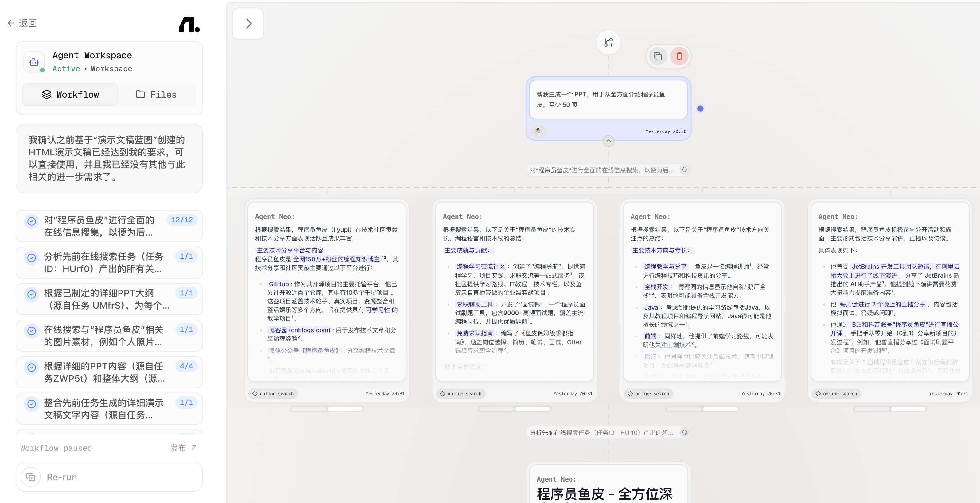Toggle check circle of 12/12 search task
The height and width of the screenshot is (503, 980).
32,221
